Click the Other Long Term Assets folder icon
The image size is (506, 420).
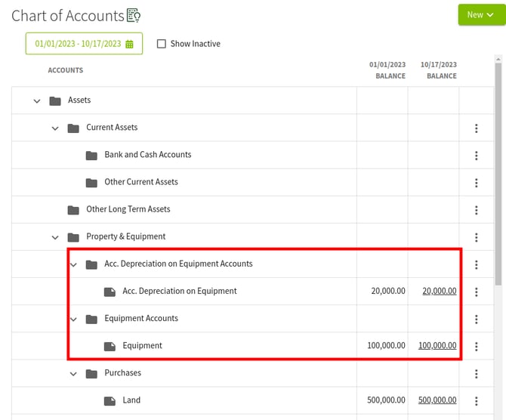pos(73,210)
